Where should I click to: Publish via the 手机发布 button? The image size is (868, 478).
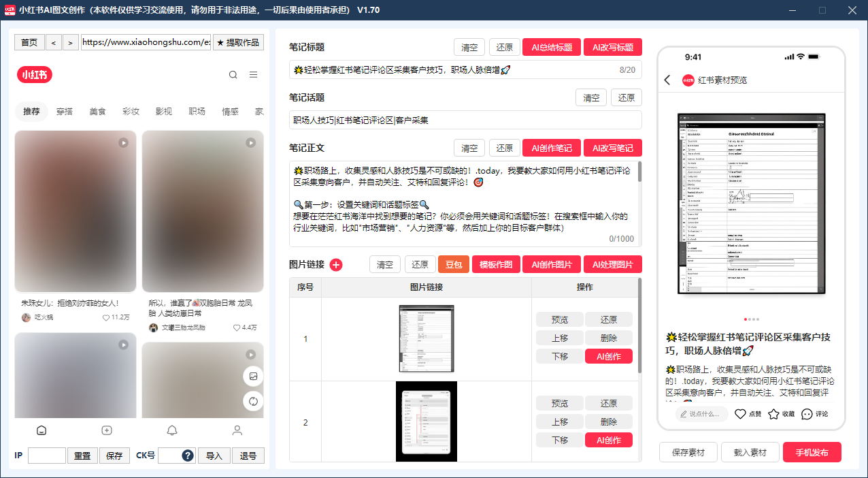(812, 451)
